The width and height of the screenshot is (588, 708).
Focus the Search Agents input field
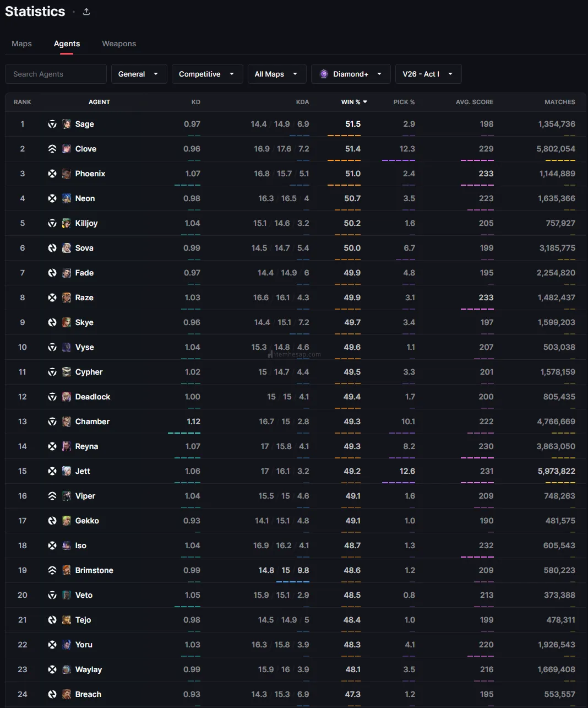tap(56, 74)
